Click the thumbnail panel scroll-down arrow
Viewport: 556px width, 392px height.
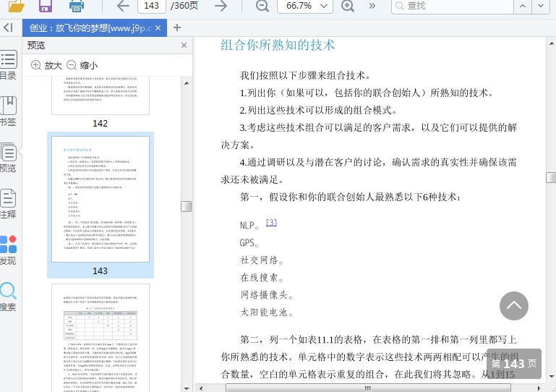[x=187, y=388]
